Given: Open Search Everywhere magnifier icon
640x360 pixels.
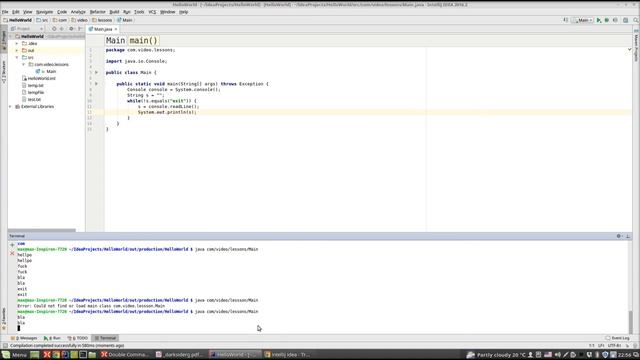Looking at the screenshot, I should click(636, 20).
